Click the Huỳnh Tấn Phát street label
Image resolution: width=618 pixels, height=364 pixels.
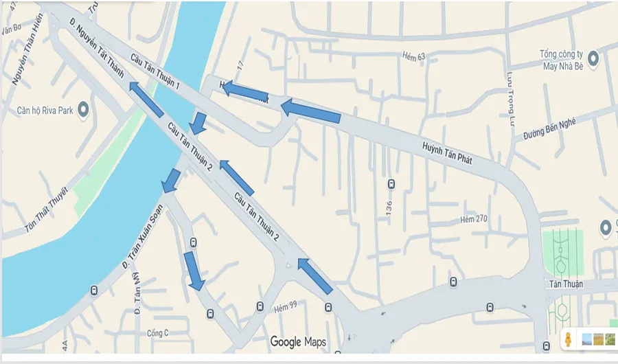[x=447, y=153]
